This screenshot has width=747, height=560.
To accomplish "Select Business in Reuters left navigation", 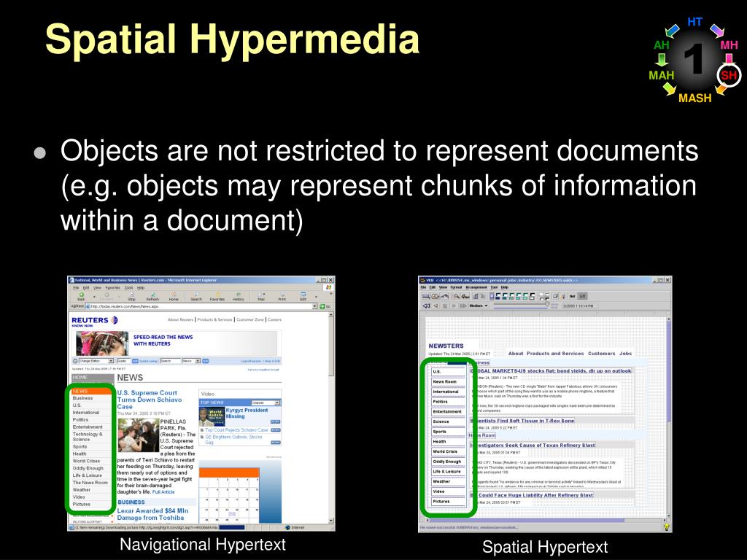I will [83, 398].
